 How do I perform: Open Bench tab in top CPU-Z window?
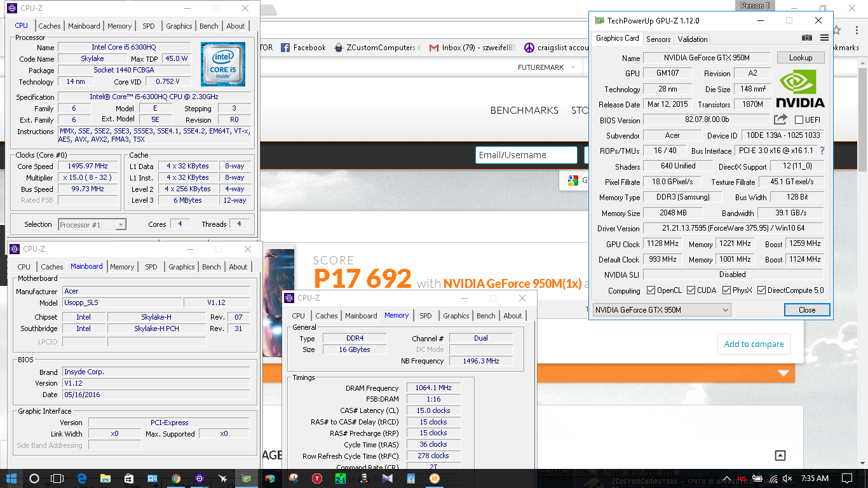click(209, 26)
